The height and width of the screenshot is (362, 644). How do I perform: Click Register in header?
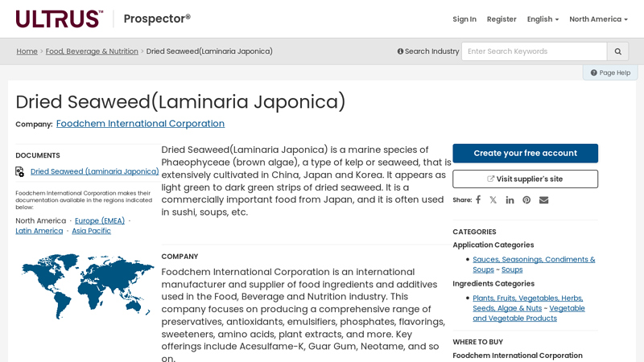502,19
